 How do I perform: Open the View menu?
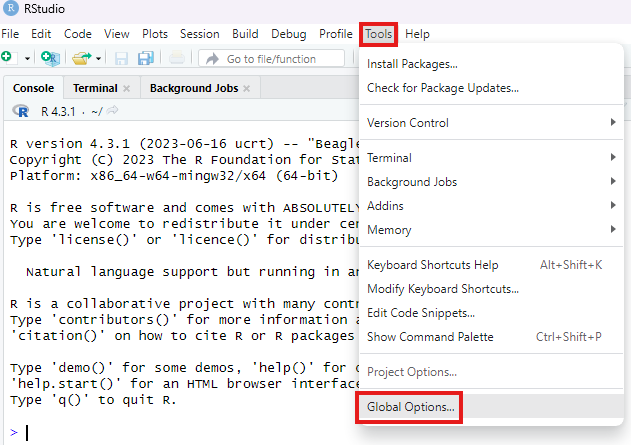(117, 34)
